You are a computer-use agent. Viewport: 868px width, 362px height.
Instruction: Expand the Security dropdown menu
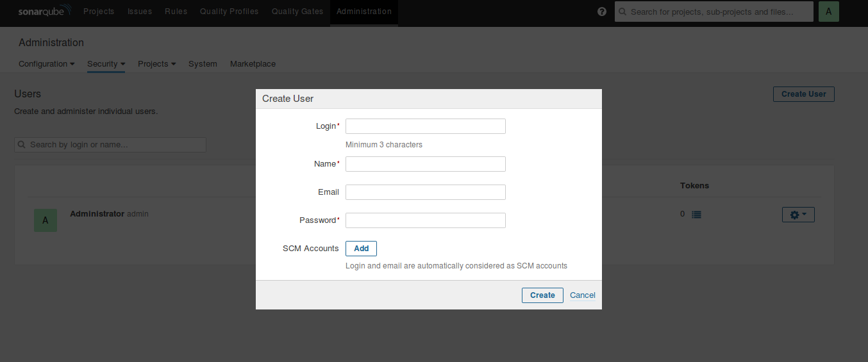click(x=106, y=64)
